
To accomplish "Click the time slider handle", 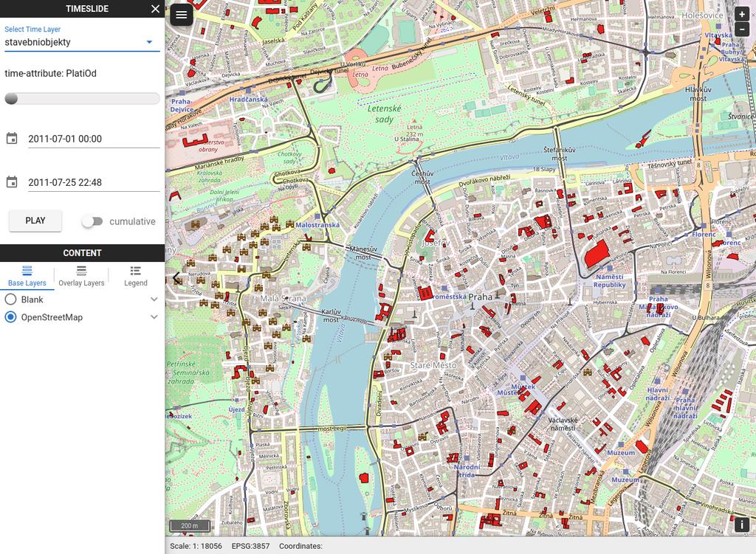I will tap(11, 99).
